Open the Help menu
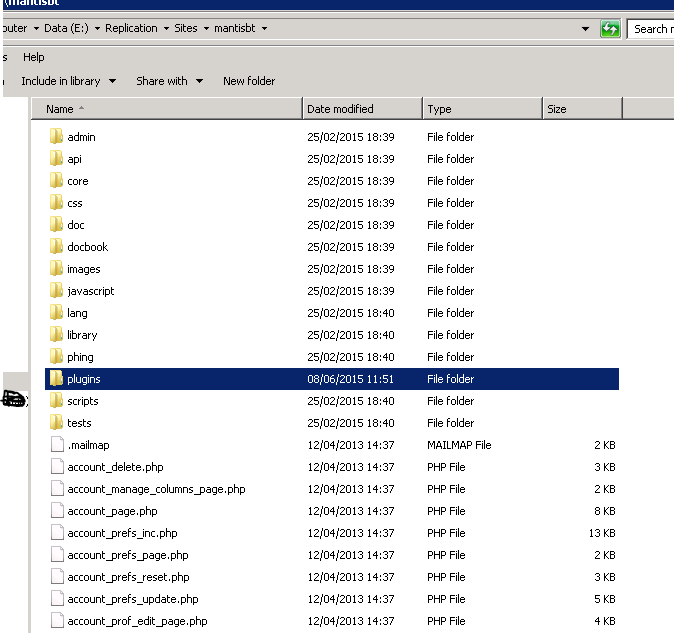The width and height of the screenshot is (674, 633). click(34, 57)
